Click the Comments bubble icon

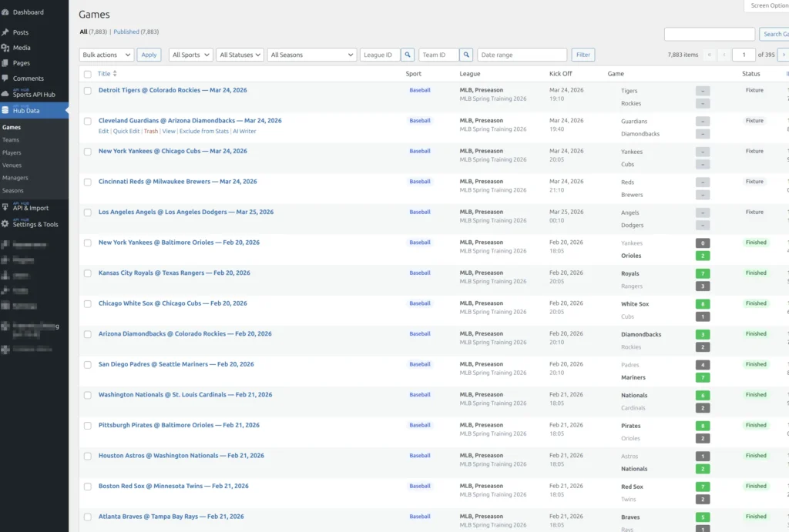point(5,79)
